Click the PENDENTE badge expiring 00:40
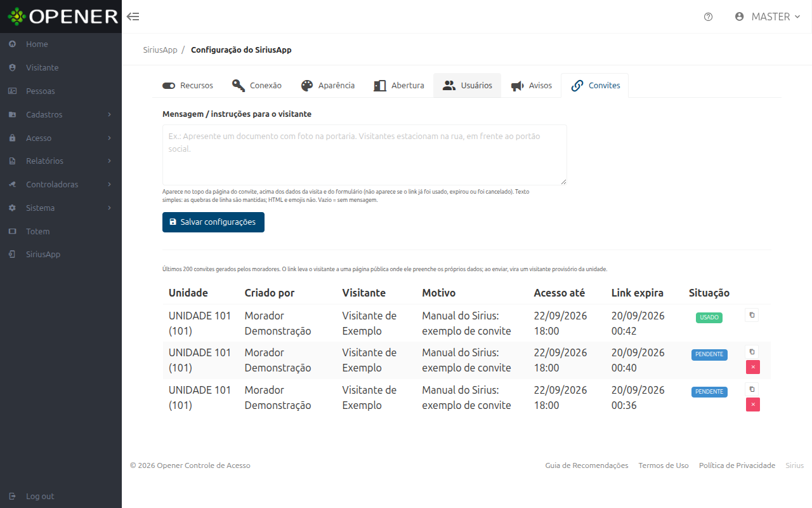The width and height of the screenshot is (812, 508). click(709, 354)
